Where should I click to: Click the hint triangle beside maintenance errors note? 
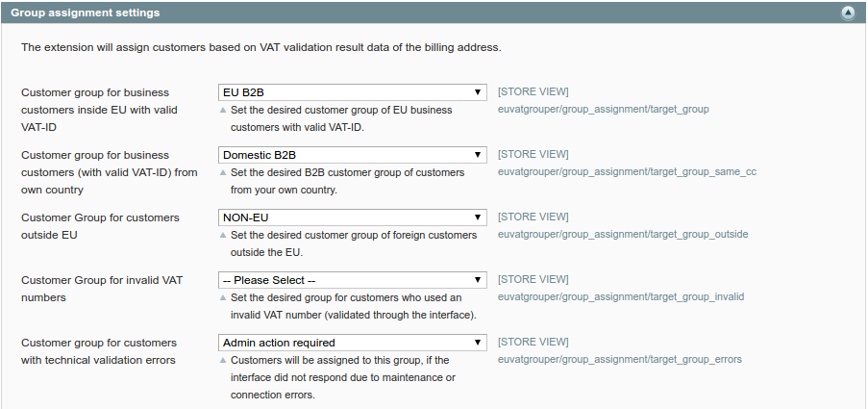click(x=223, y=361)
